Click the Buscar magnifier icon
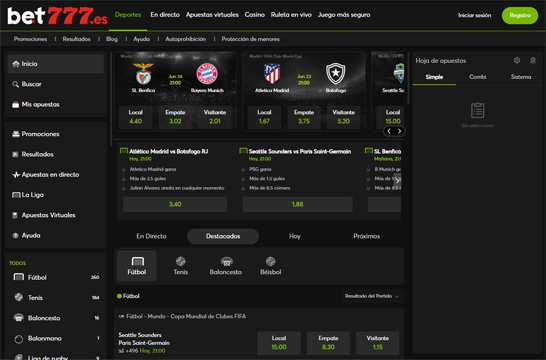Viewport: 546px width, 360px height. click(x=16, y=84)
